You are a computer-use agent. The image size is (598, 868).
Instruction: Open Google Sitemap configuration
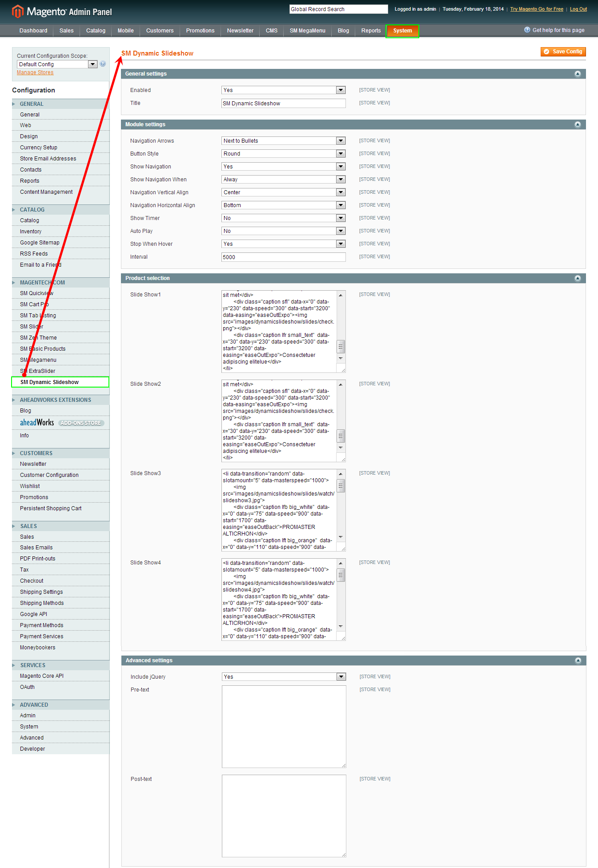40,243
